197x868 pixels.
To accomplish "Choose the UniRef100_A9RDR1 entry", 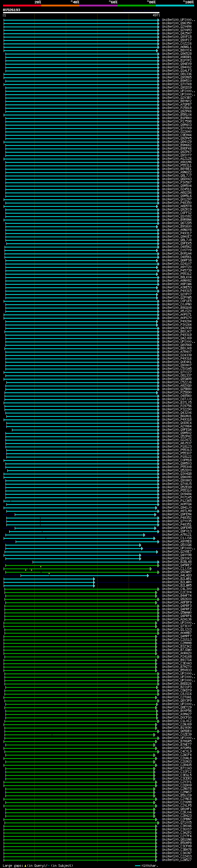I will point(176,57).
